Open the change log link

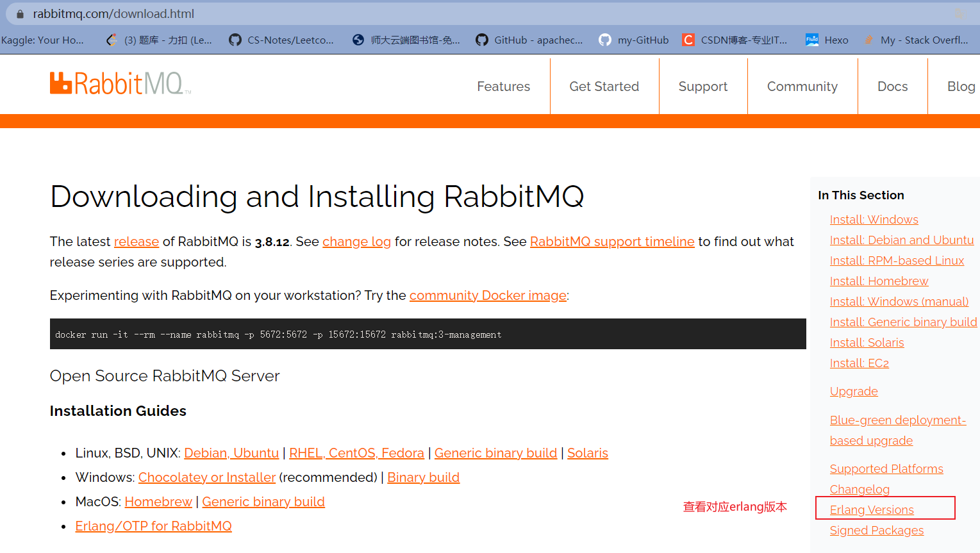[356, 242]
